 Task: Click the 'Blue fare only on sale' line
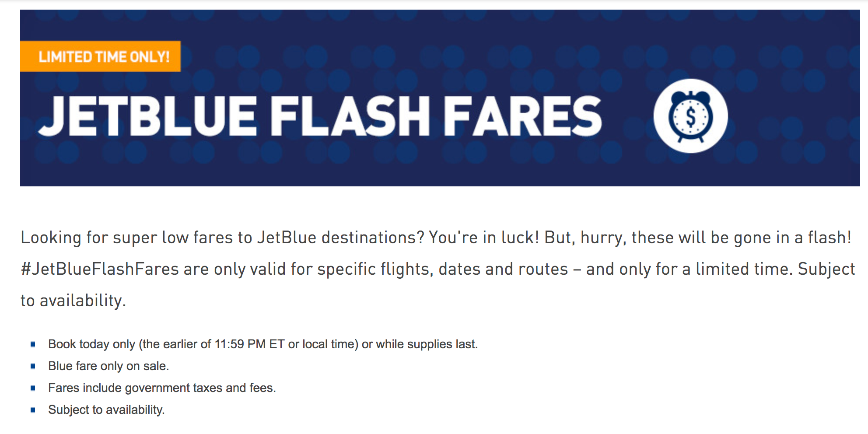click(108, 366)
